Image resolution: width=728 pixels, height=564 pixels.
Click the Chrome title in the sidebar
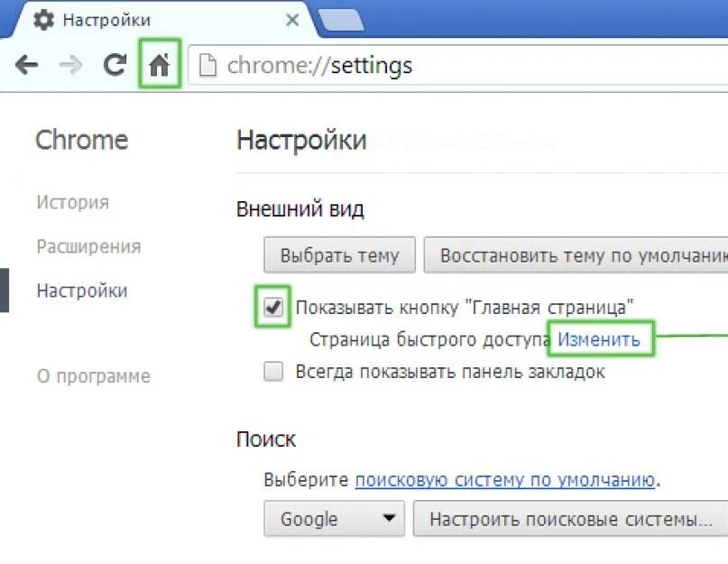pyautogui.click(x=82, y=140)
